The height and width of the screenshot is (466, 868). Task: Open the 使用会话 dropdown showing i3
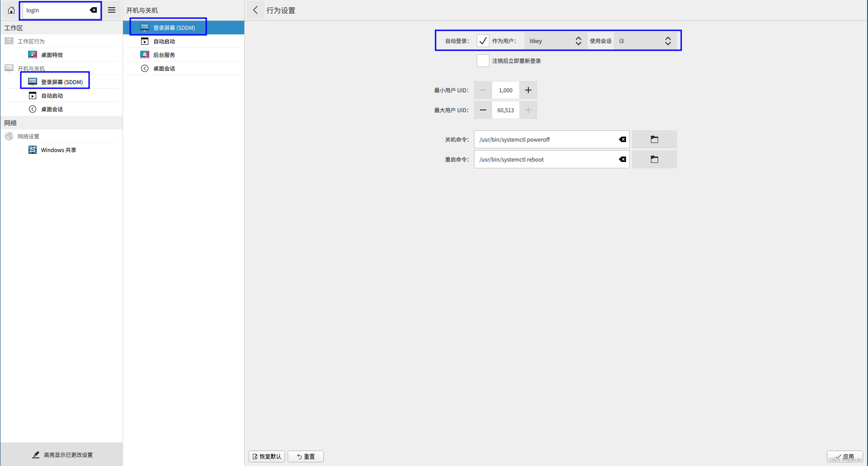(x=645, y=41)
